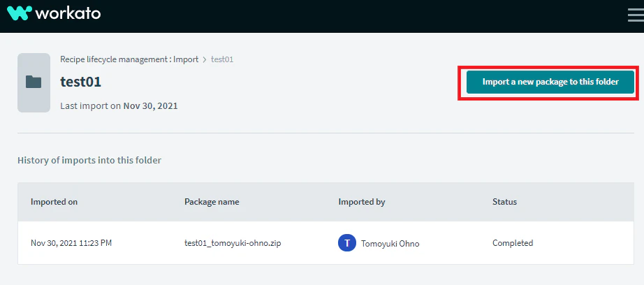
Task: Click the Completed status cell
Action: pyautogui.click(x=513, y=243)
